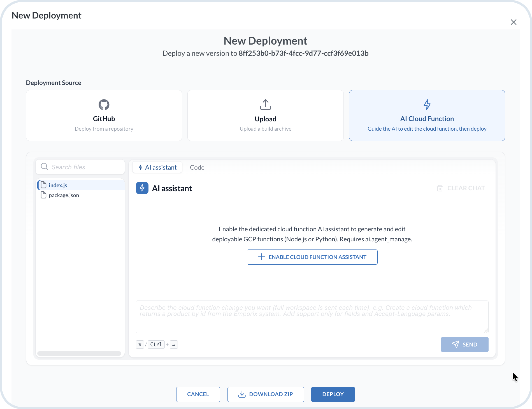The image size is (532, 409).
Task: Click the Command key hint icon
Action: click(140, 345)
